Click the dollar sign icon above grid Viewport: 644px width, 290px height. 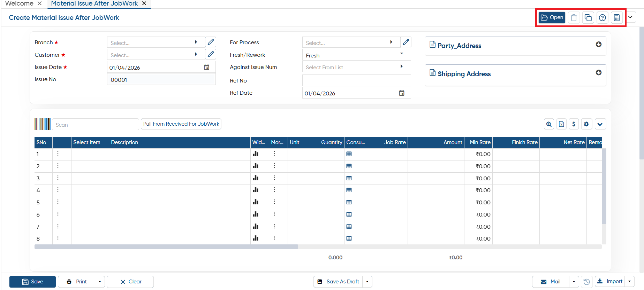[574, 124]
